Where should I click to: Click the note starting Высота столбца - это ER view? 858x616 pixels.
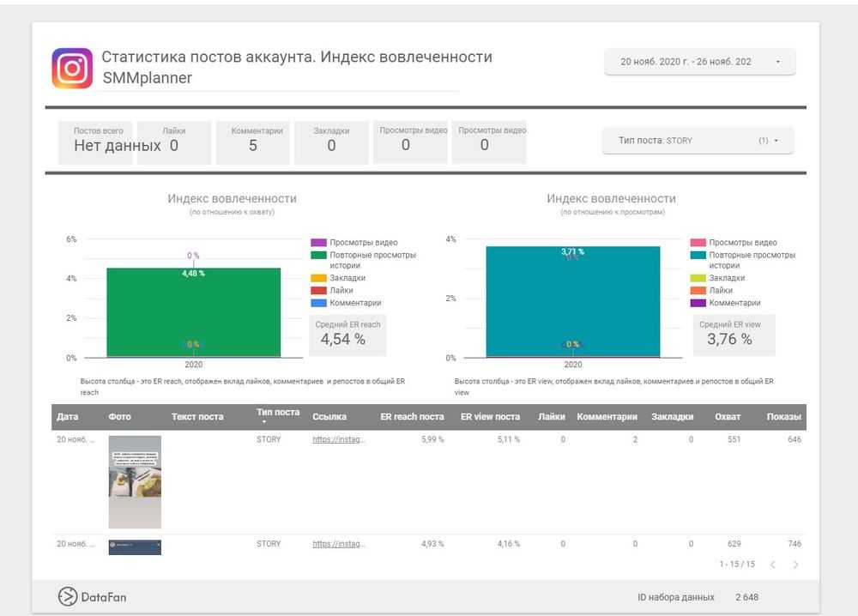tap(614, 387)
